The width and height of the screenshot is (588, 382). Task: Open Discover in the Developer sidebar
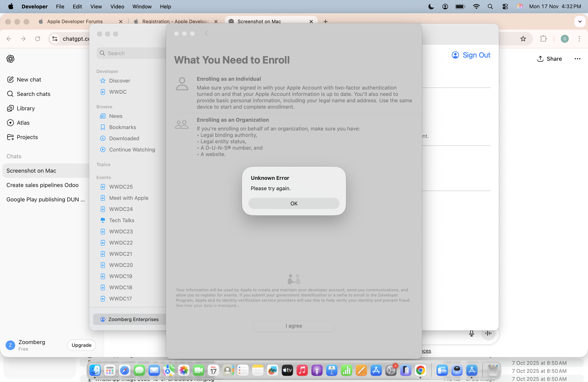tap(120, 81)
